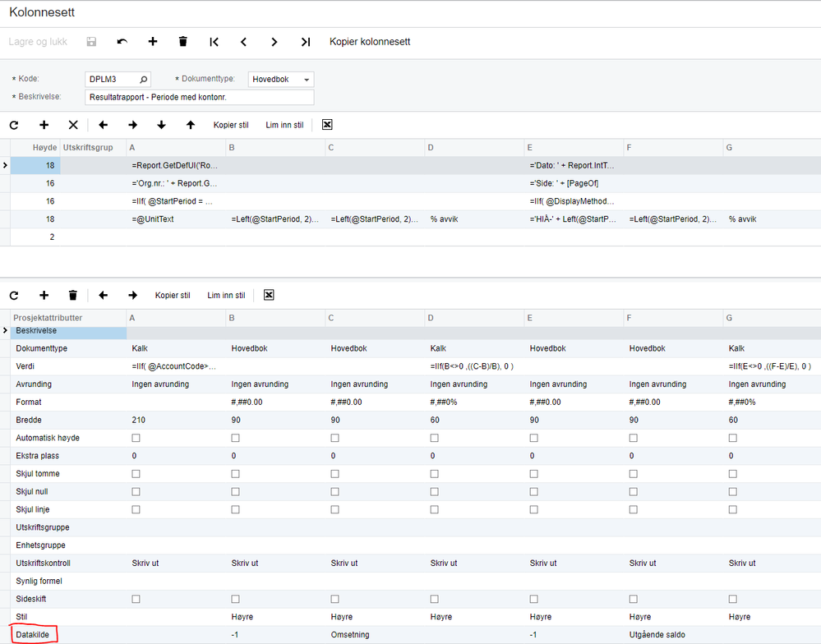Go to the first record arrow icon

[x=214, y=42]
